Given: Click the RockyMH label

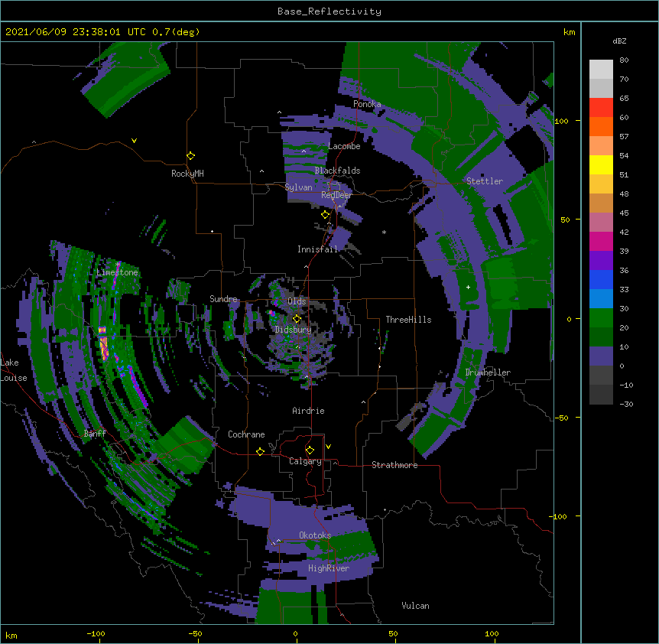Looking at the screenshot, I should [x=187, y=174].
